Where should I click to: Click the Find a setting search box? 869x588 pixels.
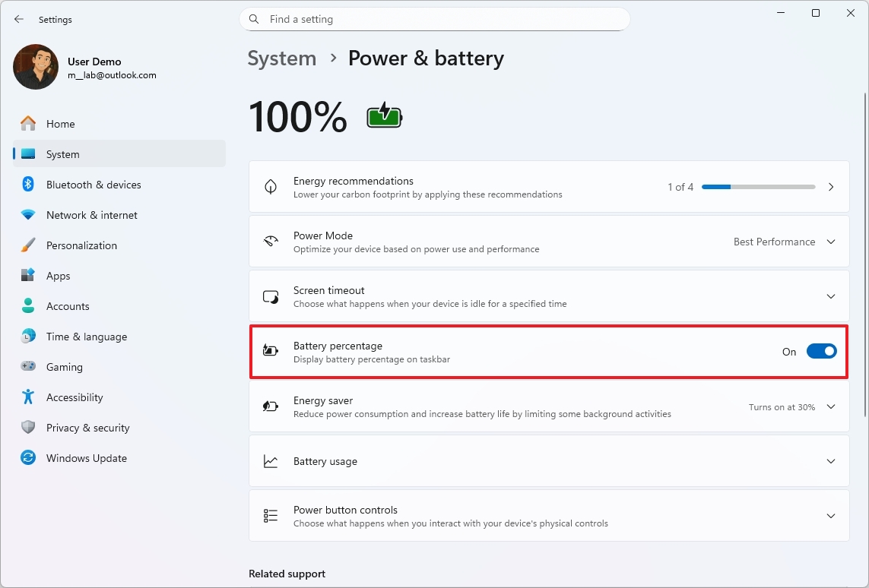pos(435,19)
